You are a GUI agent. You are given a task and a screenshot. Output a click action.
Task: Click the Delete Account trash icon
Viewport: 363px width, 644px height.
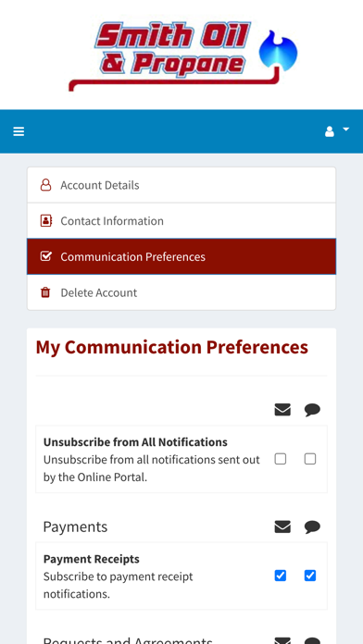[x=45, y=292]
